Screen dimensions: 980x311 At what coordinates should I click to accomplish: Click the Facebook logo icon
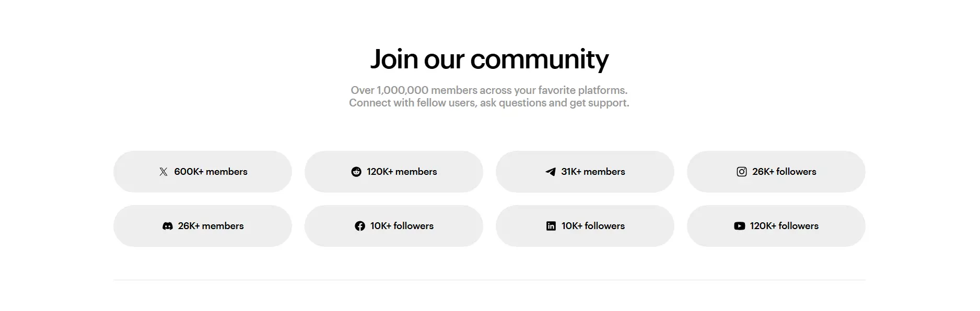(x=360, y=226)
